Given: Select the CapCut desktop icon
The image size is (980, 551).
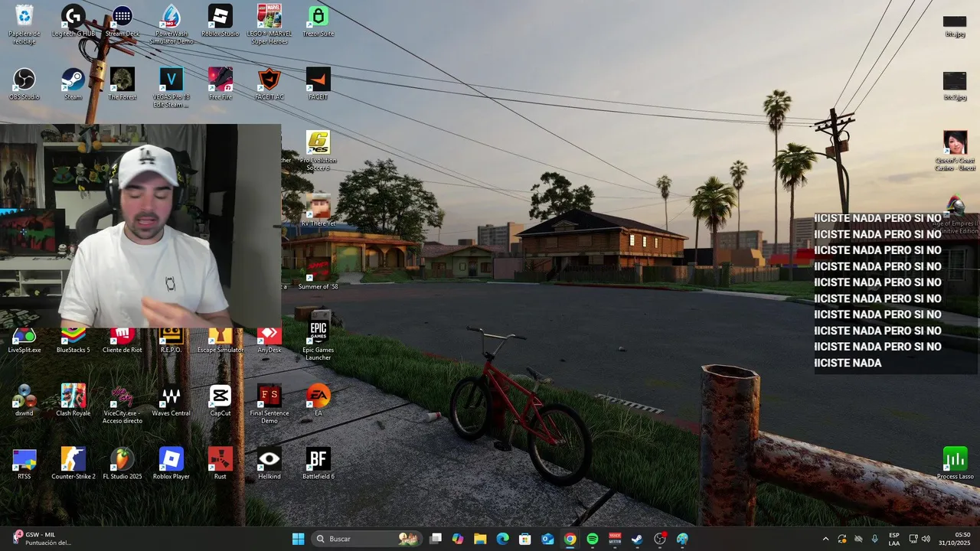Looking at the screenshot, I should click(220, 400).
